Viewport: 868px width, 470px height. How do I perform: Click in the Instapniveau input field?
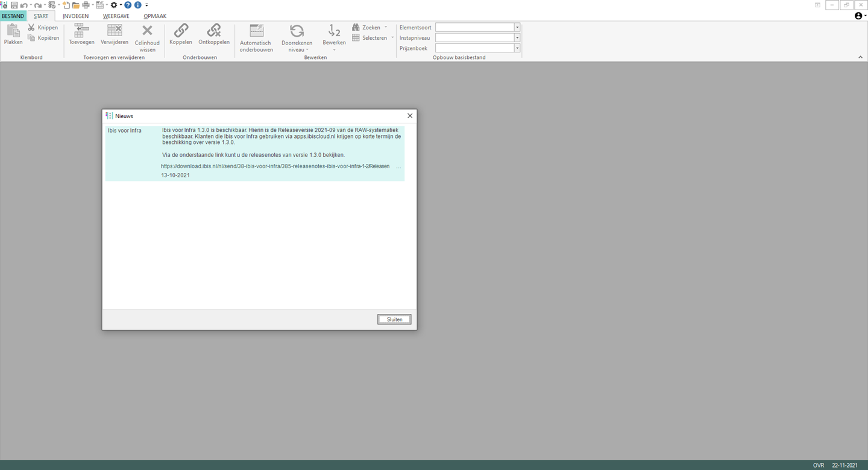pos(474,38)
